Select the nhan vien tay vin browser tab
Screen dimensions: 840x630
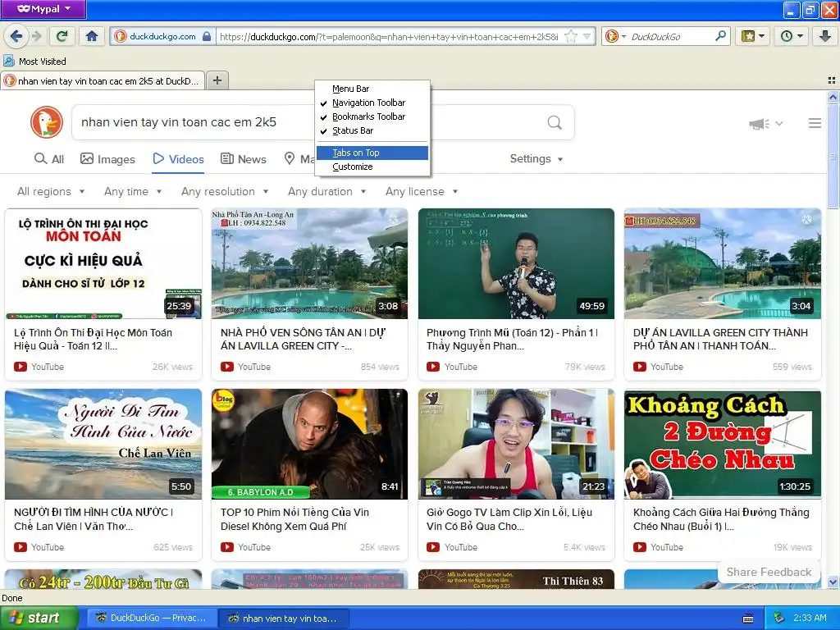(103, 81)
